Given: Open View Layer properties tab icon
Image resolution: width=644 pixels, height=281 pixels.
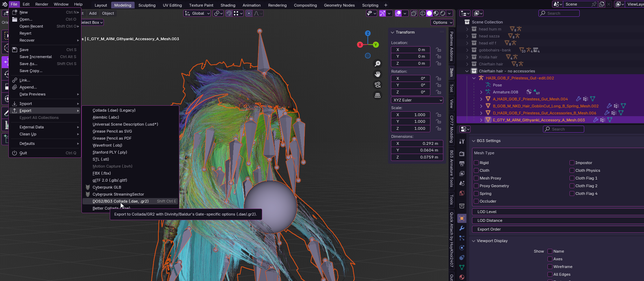Looking at the screenshot, I should click(x=462, y=174).
